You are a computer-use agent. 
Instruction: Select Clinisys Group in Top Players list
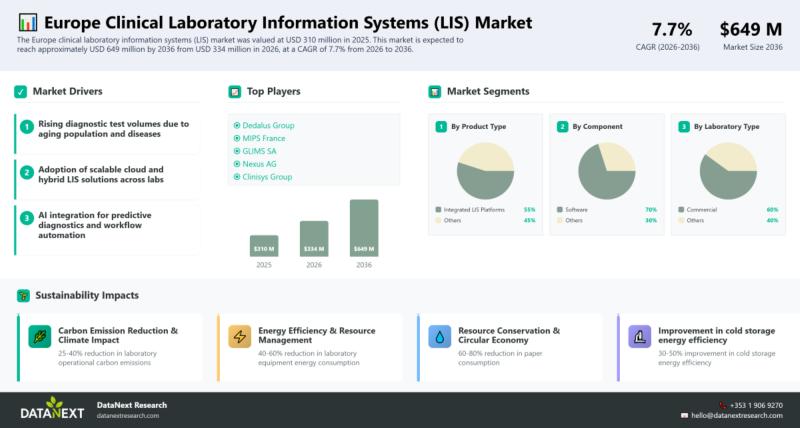tap(264, 176)
